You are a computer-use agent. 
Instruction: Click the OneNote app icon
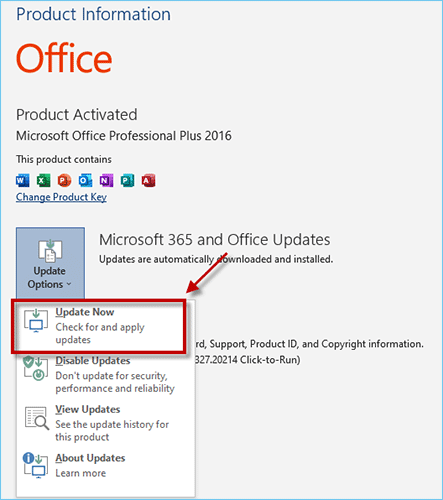coord(106,180)
